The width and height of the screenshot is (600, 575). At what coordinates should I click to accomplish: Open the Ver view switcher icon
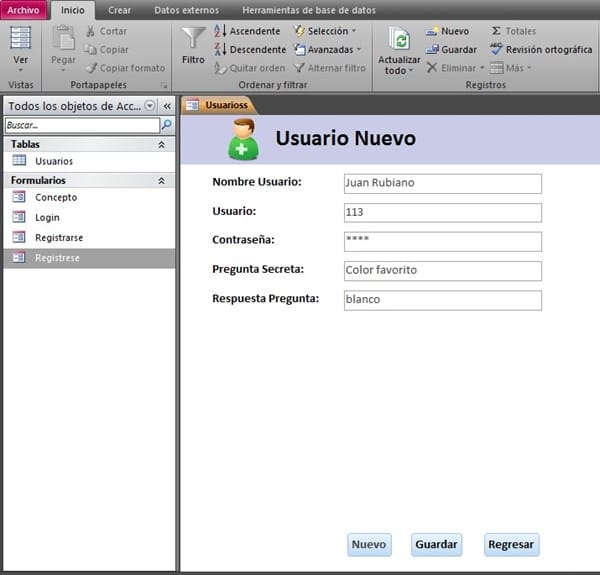(20, 37)
